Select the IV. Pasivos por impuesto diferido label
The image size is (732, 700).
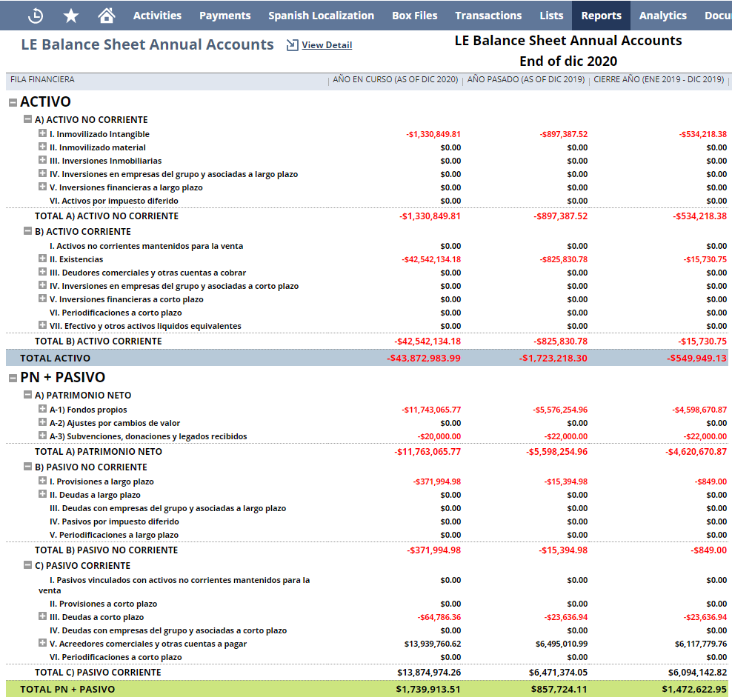point(114,521)
